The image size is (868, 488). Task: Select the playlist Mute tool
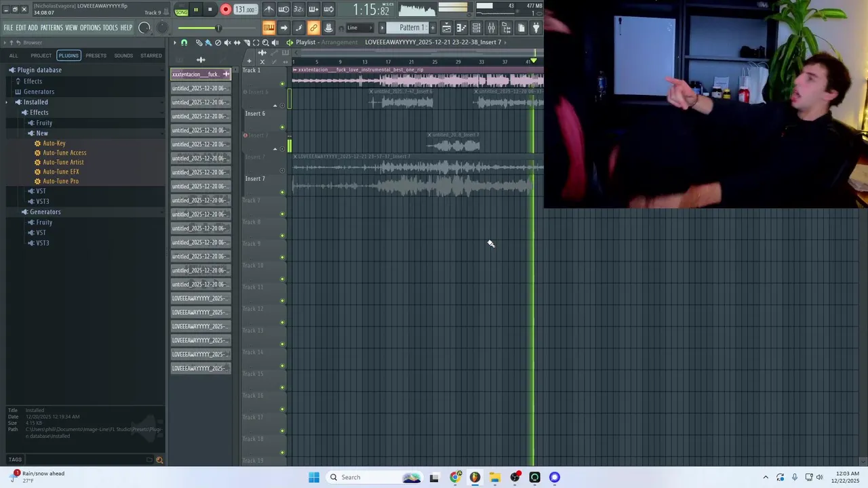(227, 43)
